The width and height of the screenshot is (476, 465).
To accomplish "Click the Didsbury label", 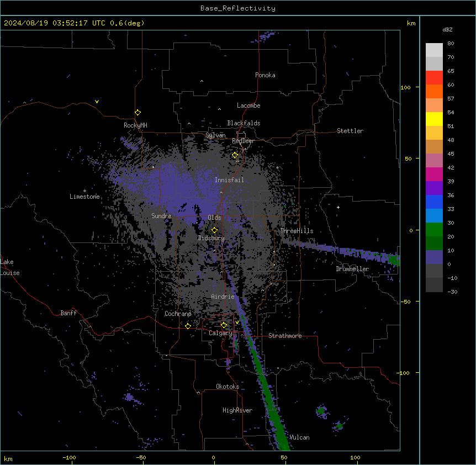I will [211, 238].
